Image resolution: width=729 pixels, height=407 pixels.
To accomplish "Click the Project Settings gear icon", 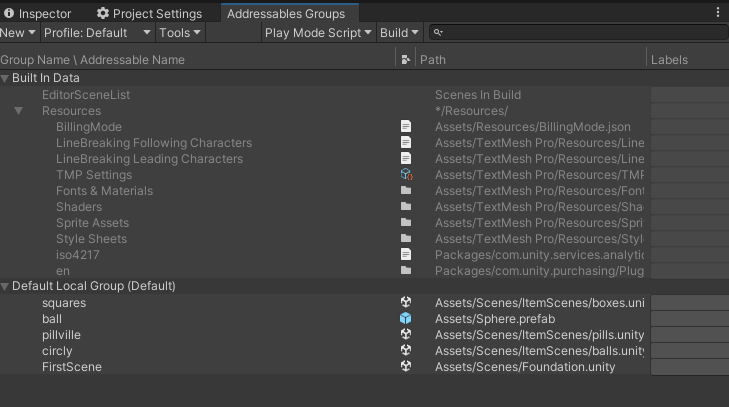I will 103,13.
